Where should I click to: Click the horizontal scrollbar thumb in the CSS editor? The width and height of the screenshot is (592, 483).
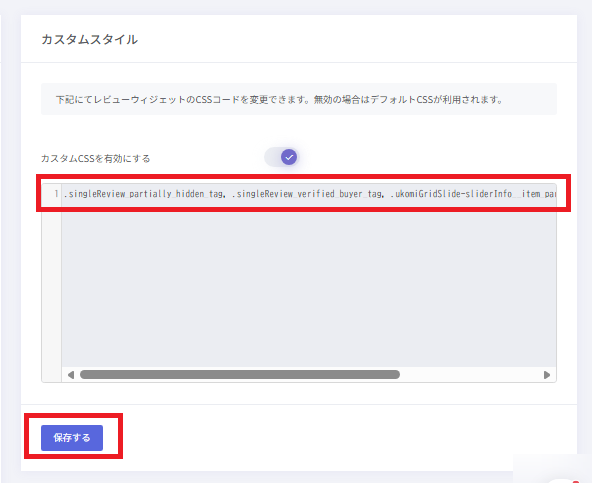[x=240, y=375]
